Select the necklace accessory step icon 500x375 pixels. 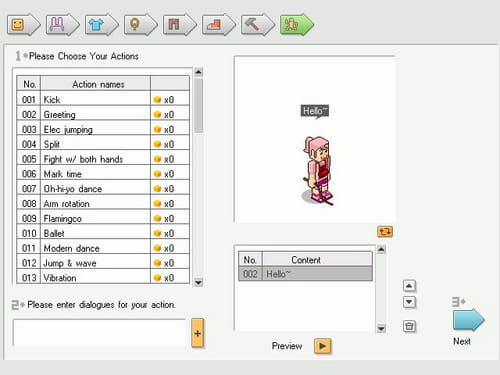pos(141,25)
